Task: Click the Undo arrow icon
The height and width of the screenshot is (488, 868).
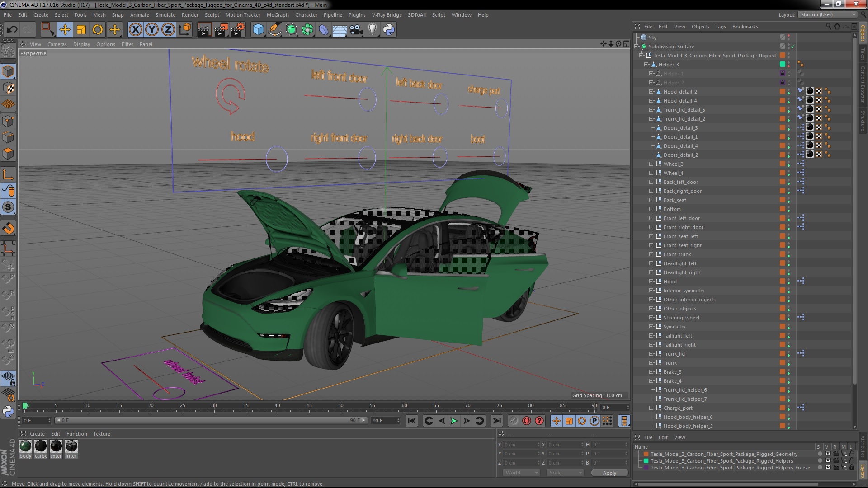Action: point(12,30)
